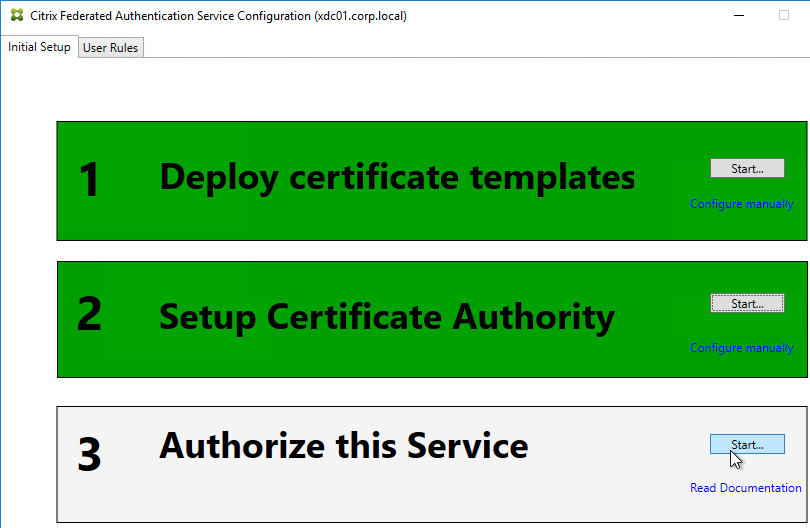Switch to the User Rules tab
Screen dimensions: 810x528
click(111, 48)
